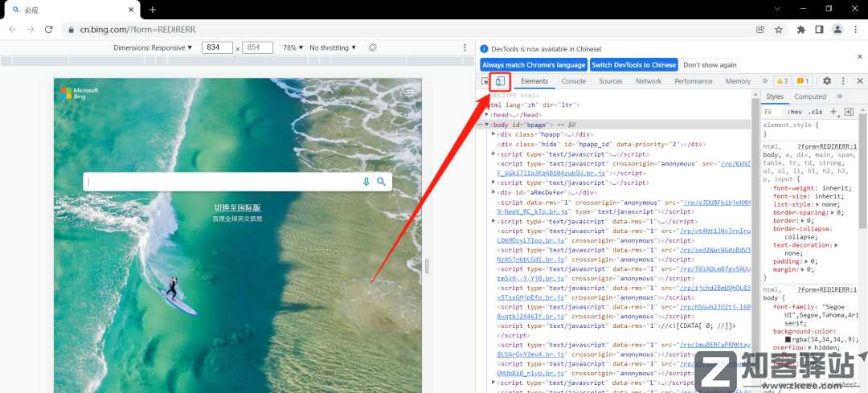The image size is (868, 393).
Task: Toggle the .cls element classes panel
Action: pyautogui.click(x=815, y=112)
